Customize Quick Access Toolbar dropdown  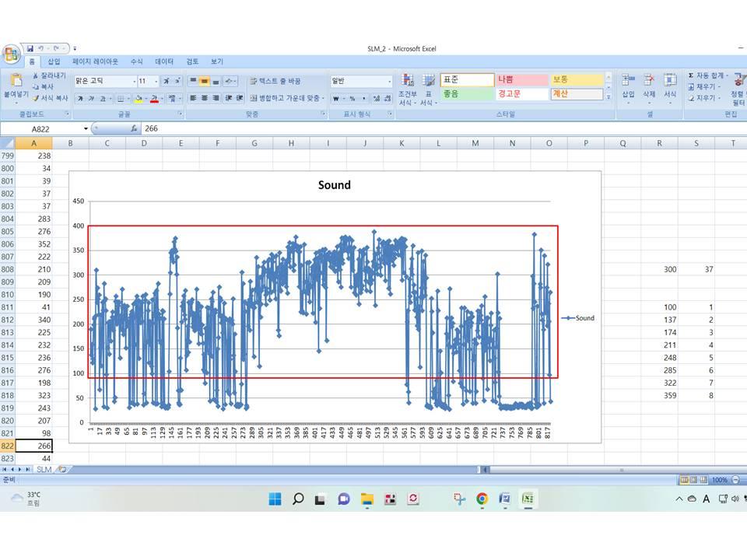[75, 48]
